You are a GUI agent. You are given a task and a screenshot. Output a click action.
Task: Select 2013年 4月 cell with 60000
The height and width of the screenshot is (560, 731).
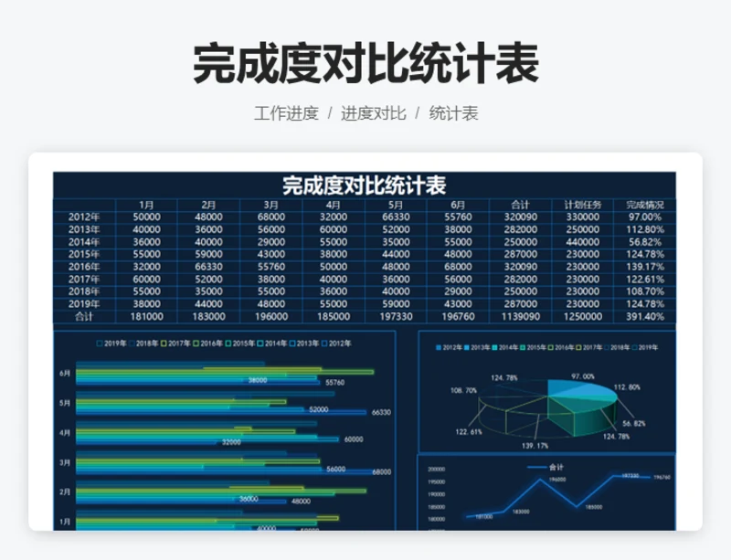pos(334,229)
